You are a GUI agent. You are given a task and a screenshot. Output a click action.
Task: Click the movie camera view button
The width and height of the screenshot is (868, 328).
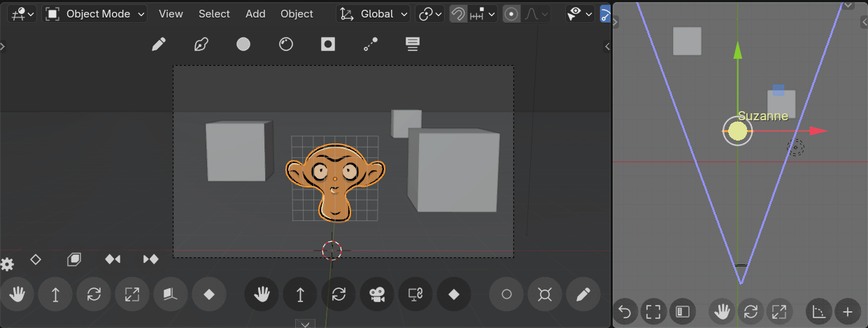[377, 294]
